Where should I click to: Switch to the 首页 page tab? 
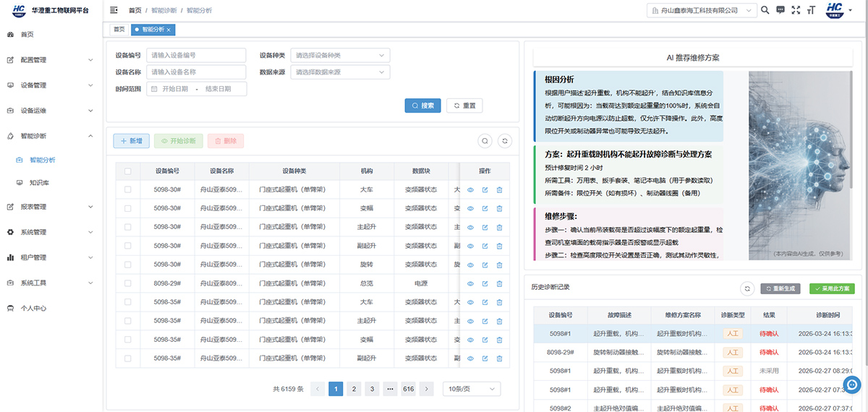[119, 30]
